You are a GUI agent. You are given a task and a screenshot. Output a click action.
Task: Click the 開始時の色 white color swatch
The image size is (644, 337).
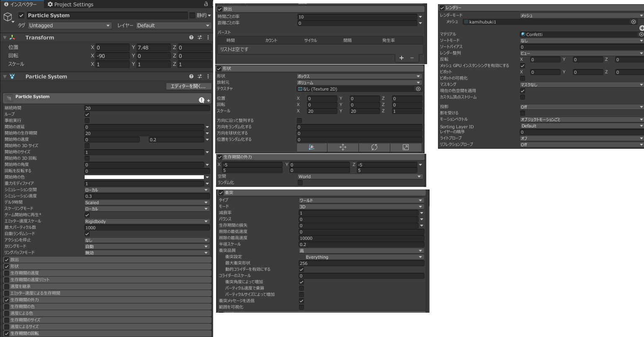144,177
